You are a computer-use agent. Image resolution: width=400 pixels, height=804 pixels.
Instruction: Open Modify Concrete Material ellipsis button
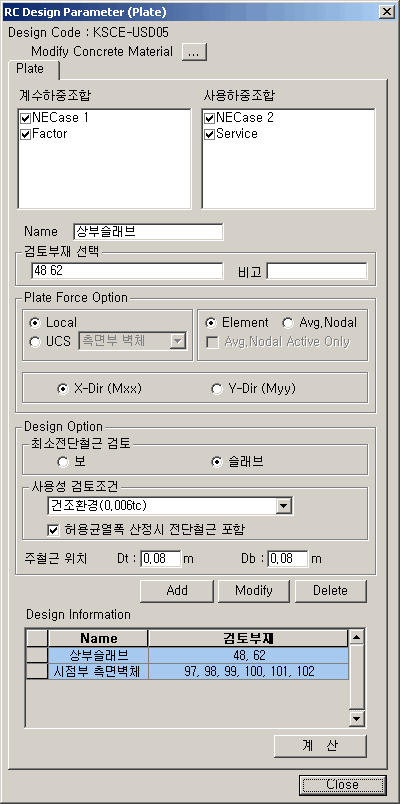pyautogui.click(x=194, y=52)
